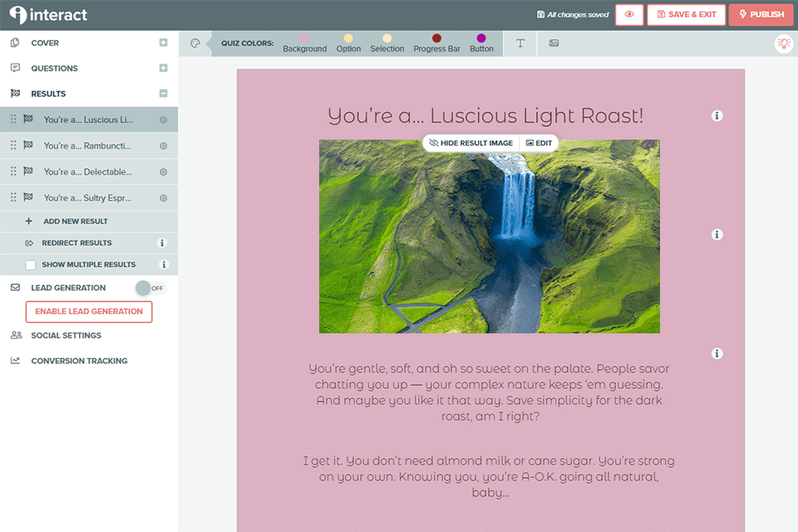Viewport: 798px width, 532px height.
Task: Open settings gear for Sultry Espresso result
Action: pyautogui.click(x=164, y=198)
